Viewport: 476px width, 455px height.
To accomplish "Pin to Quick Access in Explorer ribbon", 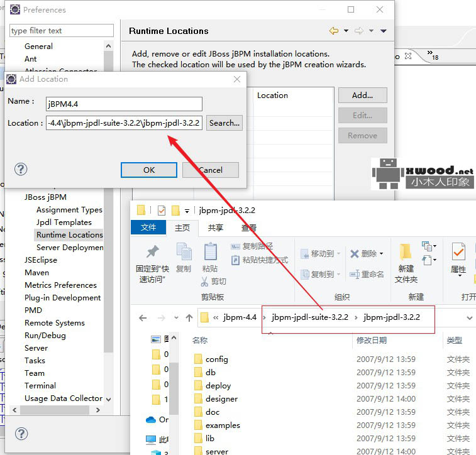I will (x=152, y=251).
